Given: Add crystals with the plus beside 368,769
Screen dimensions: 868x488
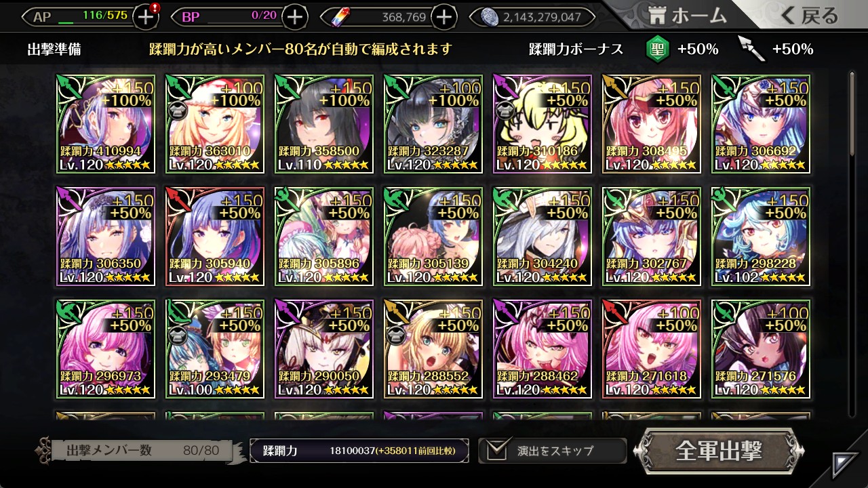Looking at the screenshot, I should coord(443,17).
